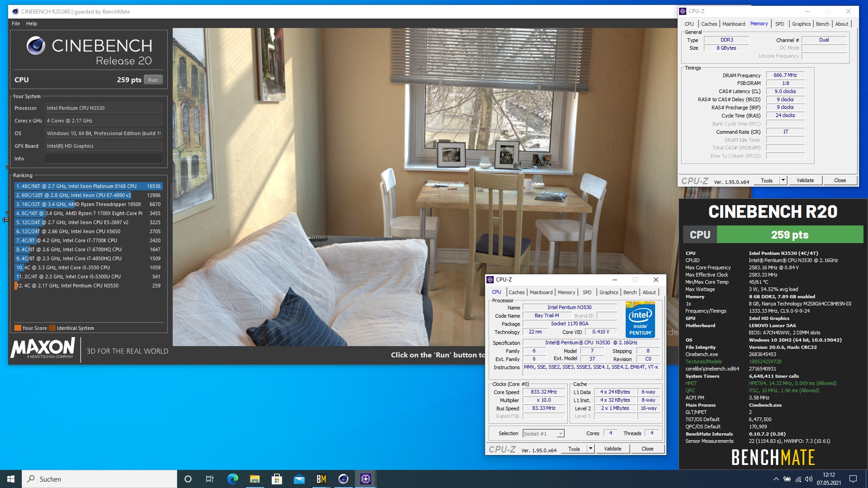The image size is (868, 488).
Task: Open the Socket #1 selection dropdown
Action: click(543, 434)
